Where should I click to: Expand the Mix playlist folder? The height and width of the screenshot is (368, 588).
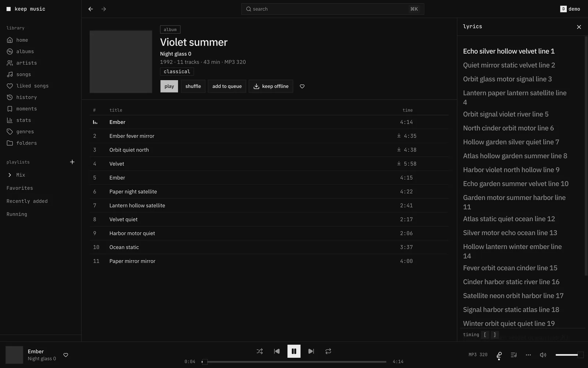point(10,175)
